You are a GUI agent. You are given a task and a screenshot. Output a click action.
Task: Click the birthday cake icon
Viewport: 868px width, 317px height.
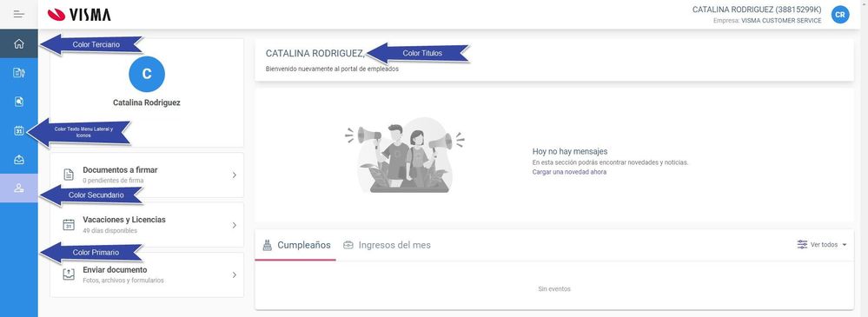click(x=268, y=245)
